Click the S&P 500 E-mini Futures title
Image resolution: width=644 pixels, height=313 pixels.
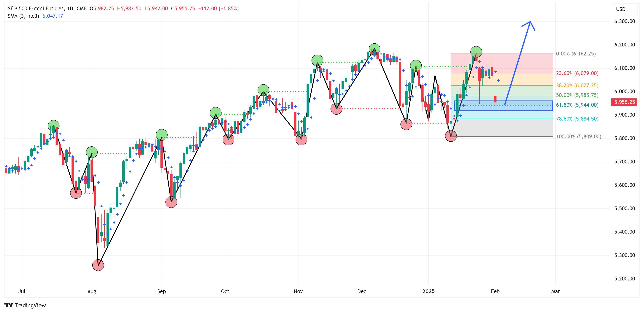(x=36, y=9)
